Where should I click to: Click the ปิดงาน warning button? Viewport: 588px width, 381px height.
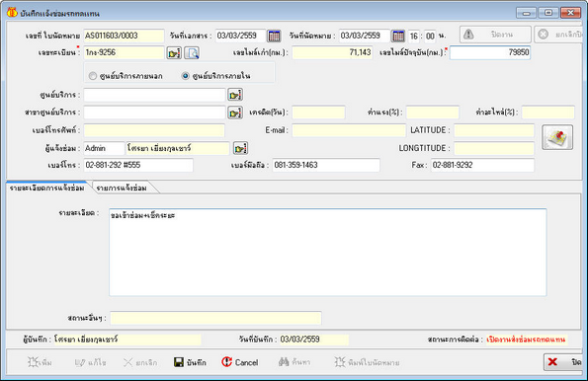pyautogui.click(x=495, y=35)
